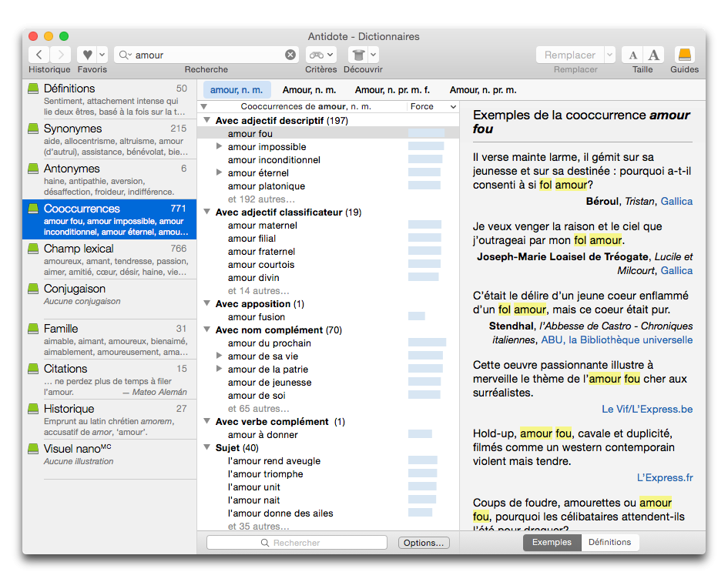This screenshot has width=728, height=582.
Task: Go forward in search history
Action: point(61,55)
